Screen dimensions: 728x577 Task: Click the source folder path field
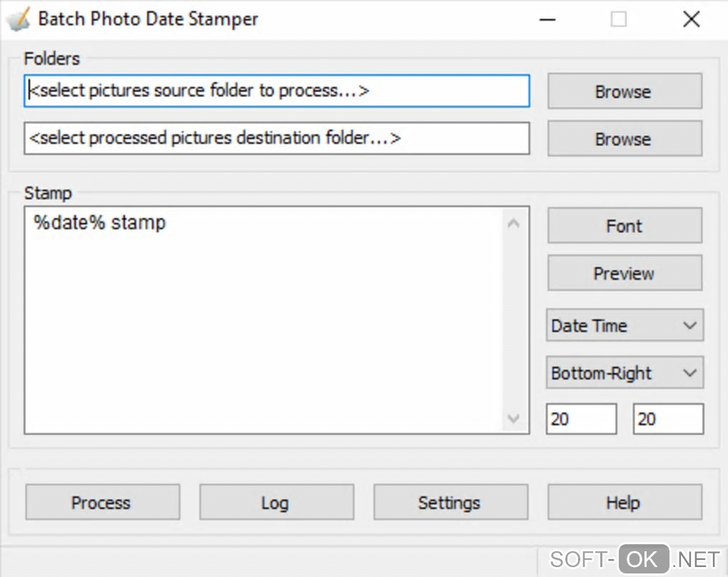click(x=277, y=91)
